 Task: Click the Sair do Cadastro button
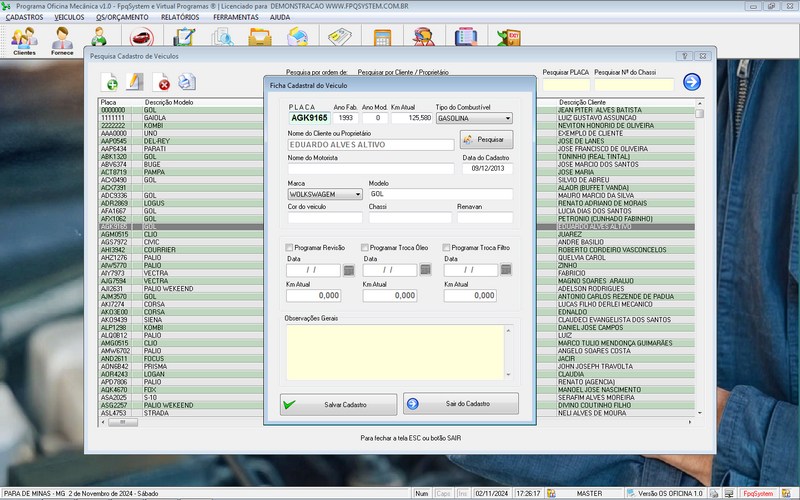pos(461,404)
